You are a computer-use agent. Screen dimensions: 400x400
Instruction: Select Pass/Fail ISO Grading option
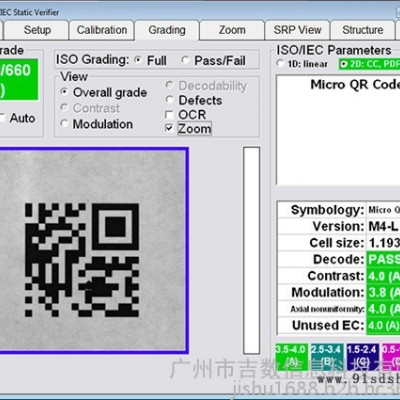185,60
